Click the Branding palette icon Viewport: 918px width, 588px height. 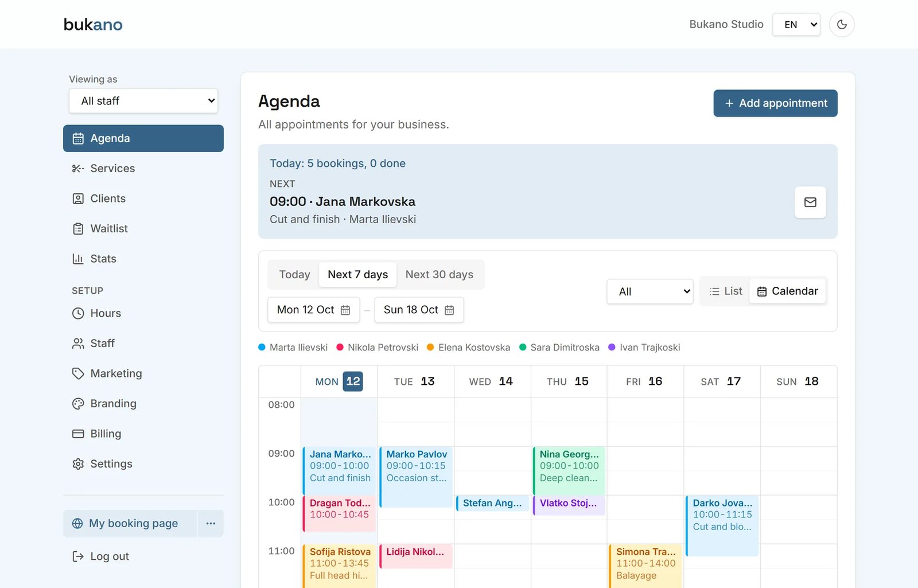click(78, 404)
